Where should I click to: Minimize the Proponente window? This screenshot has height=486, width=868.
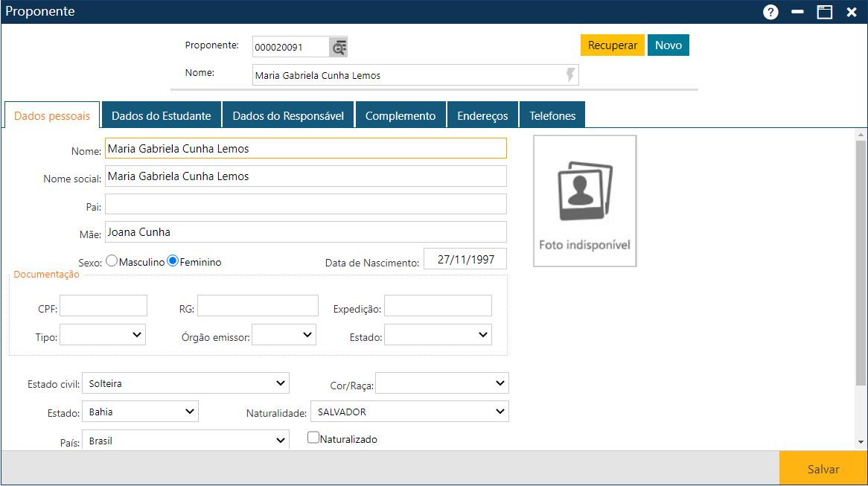[797, 12]
